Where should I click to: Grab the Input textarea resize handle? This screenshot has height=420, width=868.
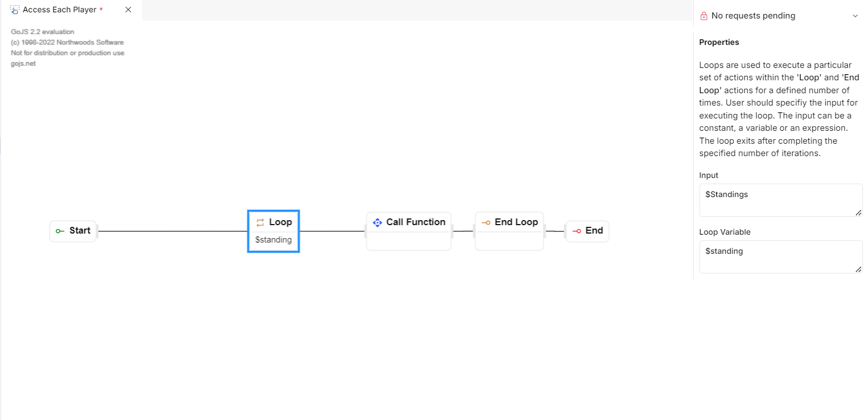pos(858,213)
